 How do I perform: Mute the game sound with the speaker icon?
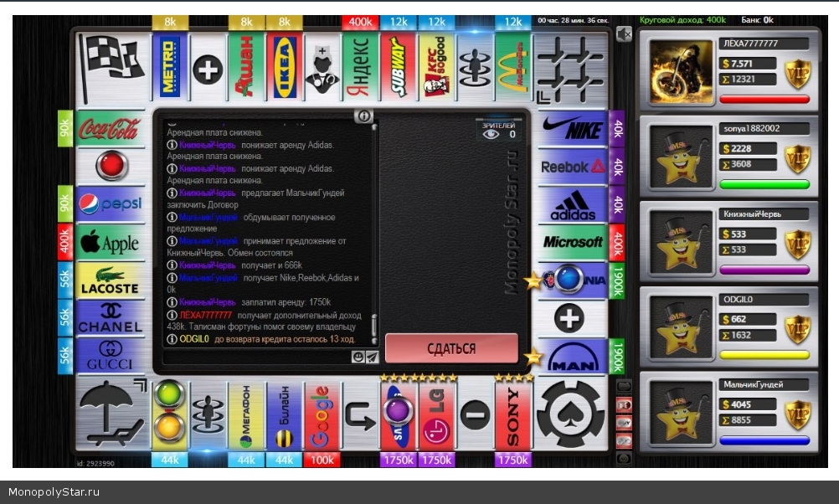(623, 34)
